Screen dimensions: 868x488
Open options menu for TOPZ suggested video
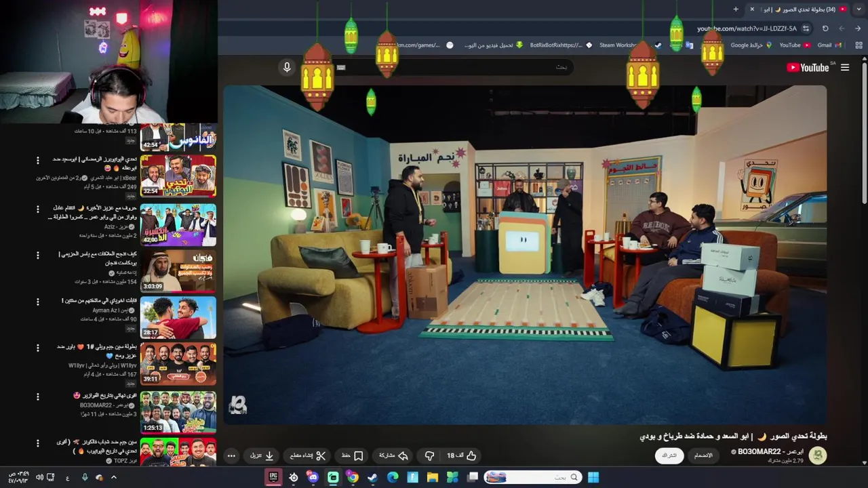pyautogui.click(x=38, y=443)
